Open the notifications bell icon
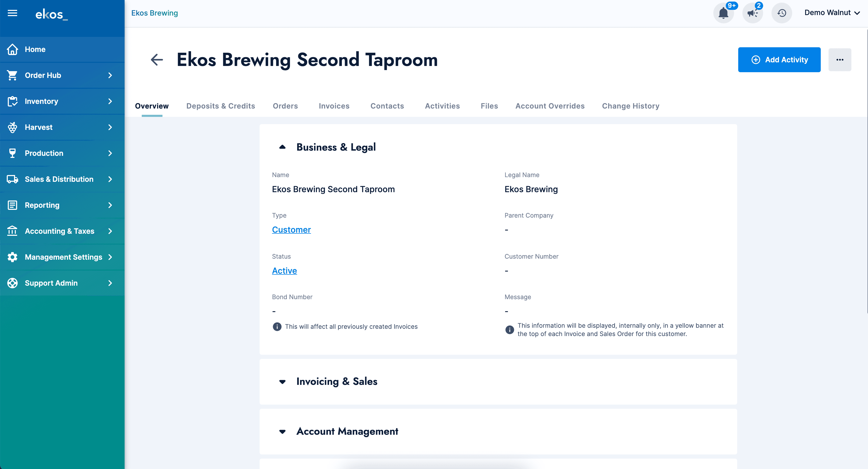This screenshot has width=868, height=469. [x=723, y=13]
